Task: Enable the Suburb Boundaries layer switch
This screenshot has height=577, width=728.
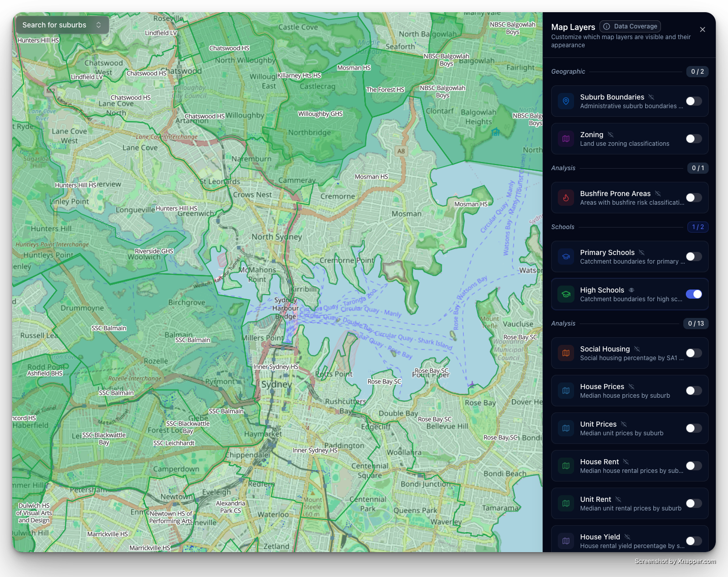Action: pos(693,101)
